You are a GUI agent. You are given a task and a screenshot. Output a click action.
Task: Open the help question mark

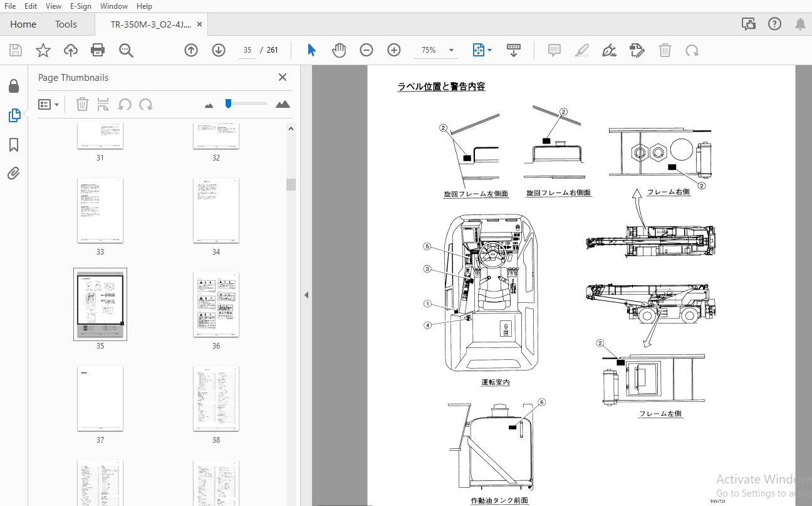tap(774, 24)
